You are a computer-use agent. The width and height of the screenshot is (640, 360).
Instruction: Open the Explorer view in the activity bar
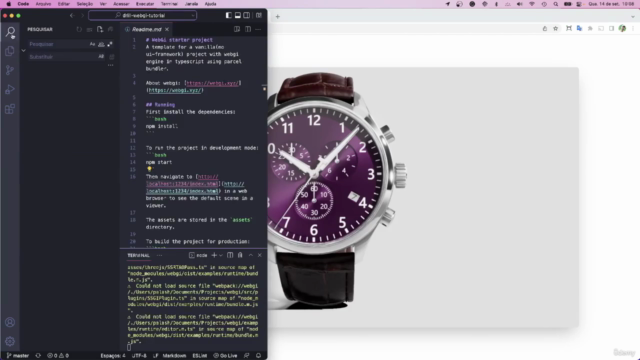point(10,51)
